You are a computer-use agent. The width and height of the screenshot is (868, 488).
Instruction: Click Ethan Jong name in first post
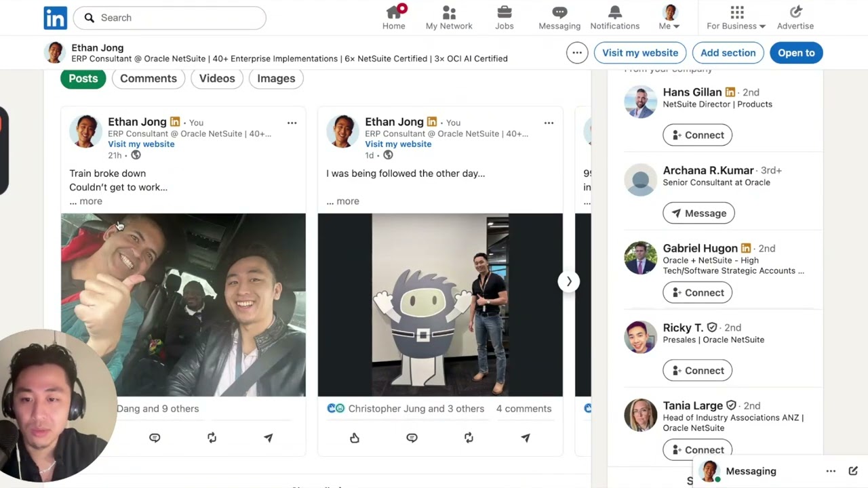click(x=137, y=122)
